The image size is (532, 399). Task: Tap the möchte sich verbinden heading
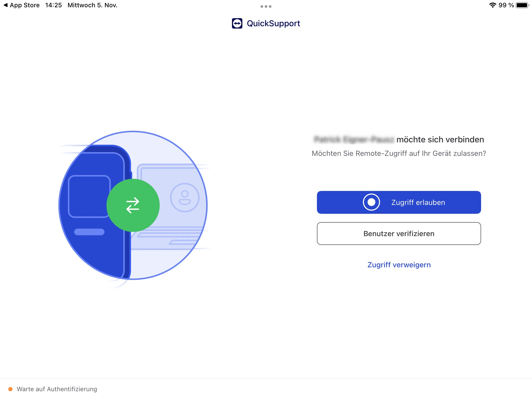[x=440, y=139]
